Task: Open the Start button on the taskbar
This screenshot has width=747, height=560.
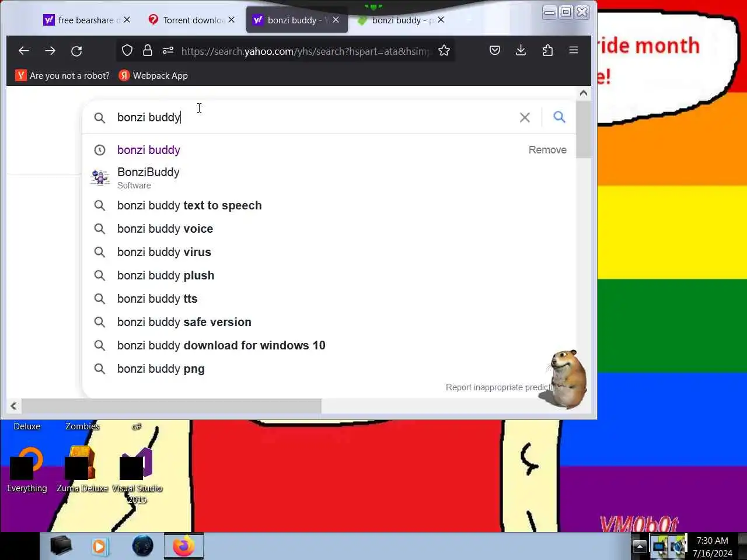Action: (x=19, y=546)
